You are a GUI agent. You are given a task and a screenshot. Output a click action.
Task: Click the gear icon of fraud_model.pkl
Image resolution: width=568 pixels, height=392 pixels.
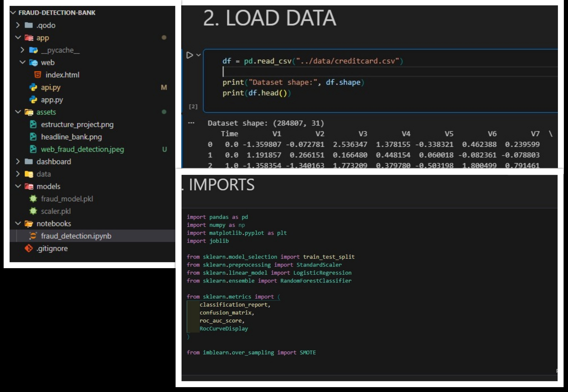[33, 199]
